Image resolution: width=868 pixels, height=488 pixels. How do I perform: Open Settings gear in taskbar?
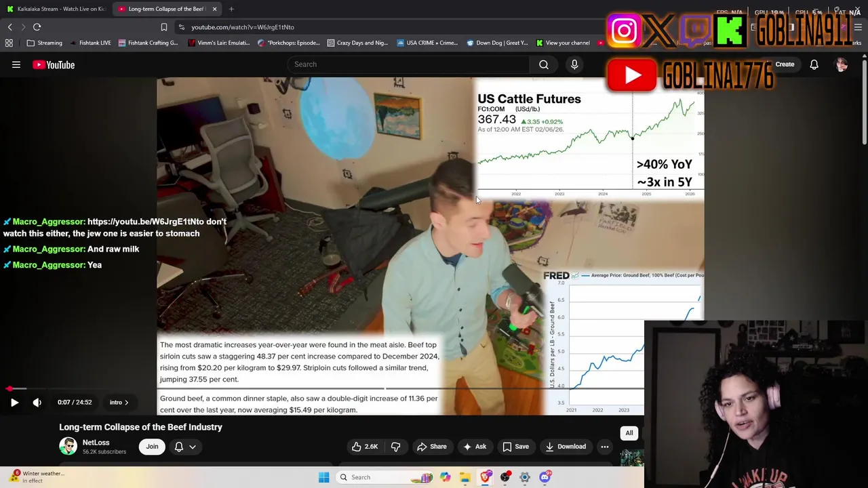(x=525, y=477)
